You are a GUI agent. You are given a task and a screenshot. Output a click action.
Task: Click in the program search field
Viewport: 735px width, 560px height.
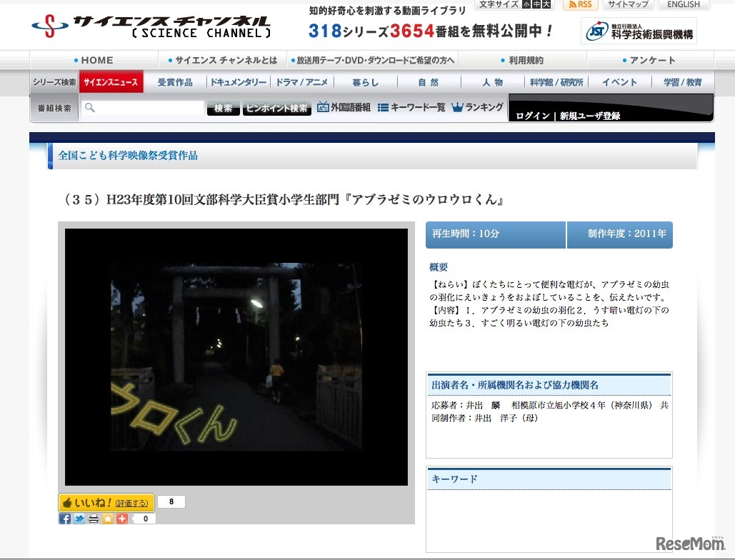[143, 108]
